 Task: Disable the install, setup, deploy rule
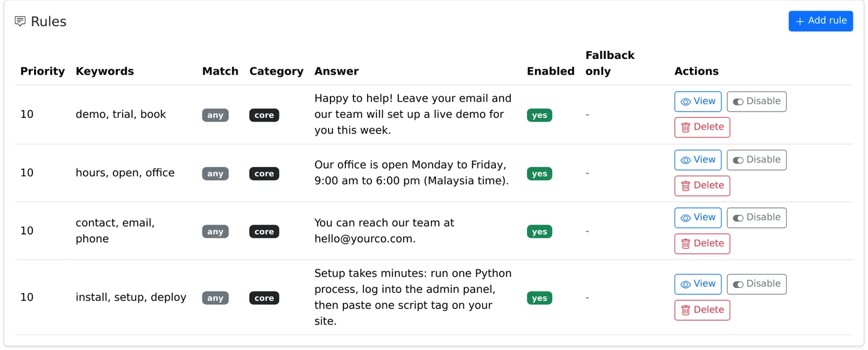coord(756,284)
